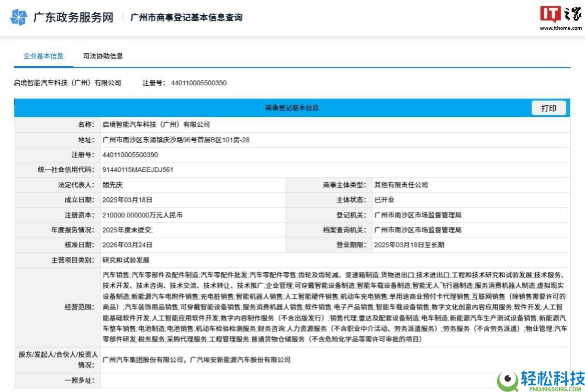The height and width of the screenshot is (392, 585).
Task: Click the business scope paragraph starting 汽车销售
Action: (335, 307)
